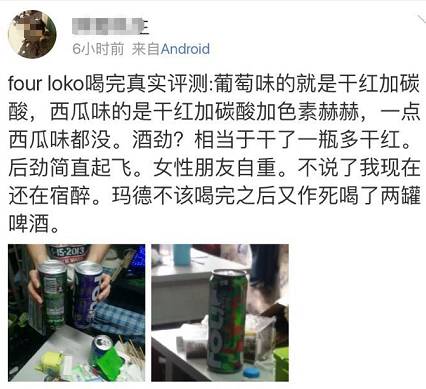Click the Android word in the post source
Image resolution: width=426 pixels, height=389 pixels.
pyautogui.click(x=185, y=49)
